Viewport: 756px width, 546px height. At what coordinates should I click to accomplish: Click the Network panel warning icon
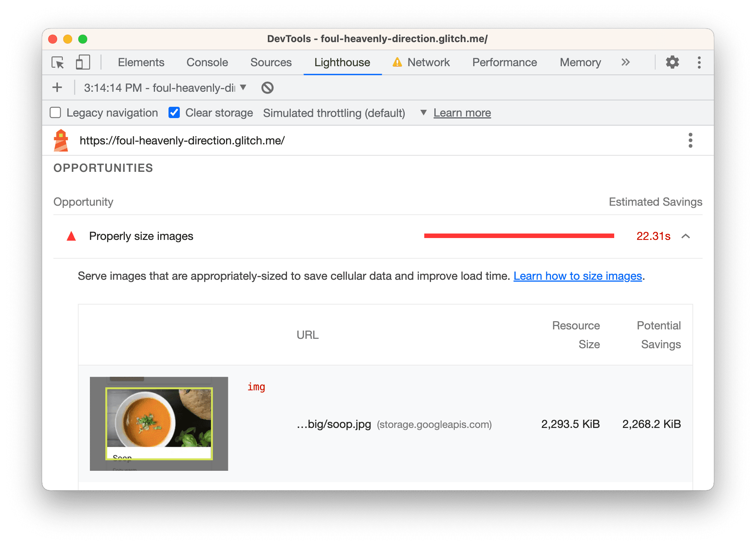tap(399, 62)
